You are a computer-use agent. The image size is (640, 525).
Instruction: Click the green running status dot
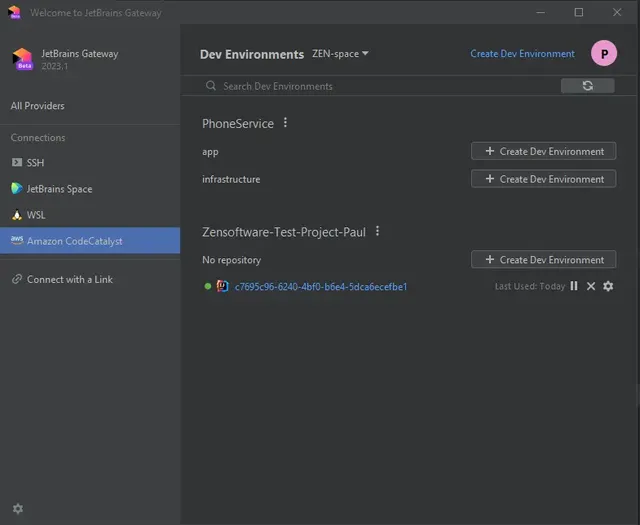208,286
